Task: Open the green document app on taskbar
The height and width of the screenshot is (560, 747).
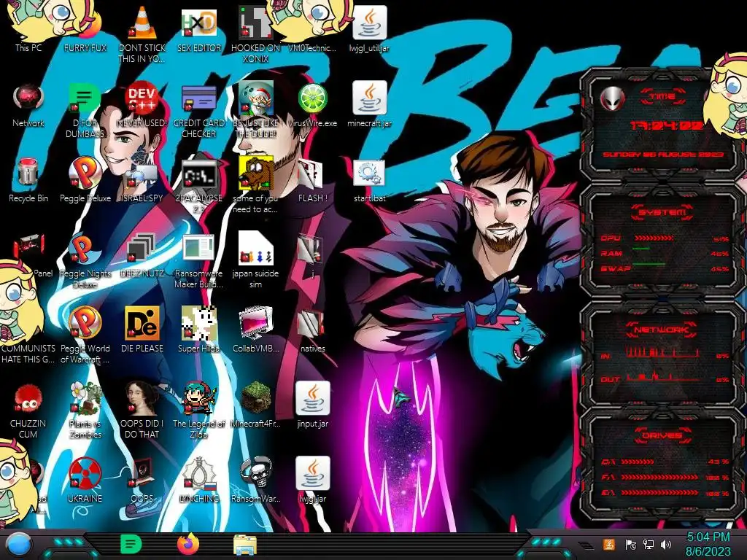Action: click(x=131, y=544)
